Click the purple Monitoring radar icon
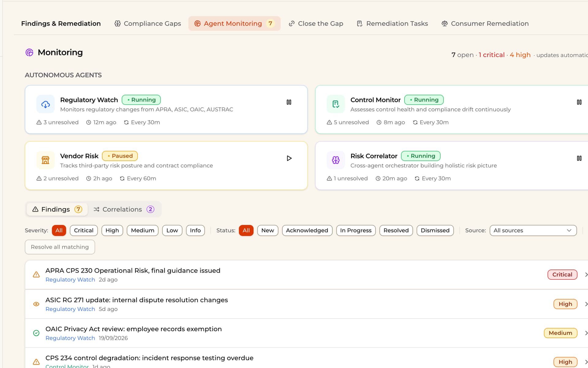 (29, 52)
